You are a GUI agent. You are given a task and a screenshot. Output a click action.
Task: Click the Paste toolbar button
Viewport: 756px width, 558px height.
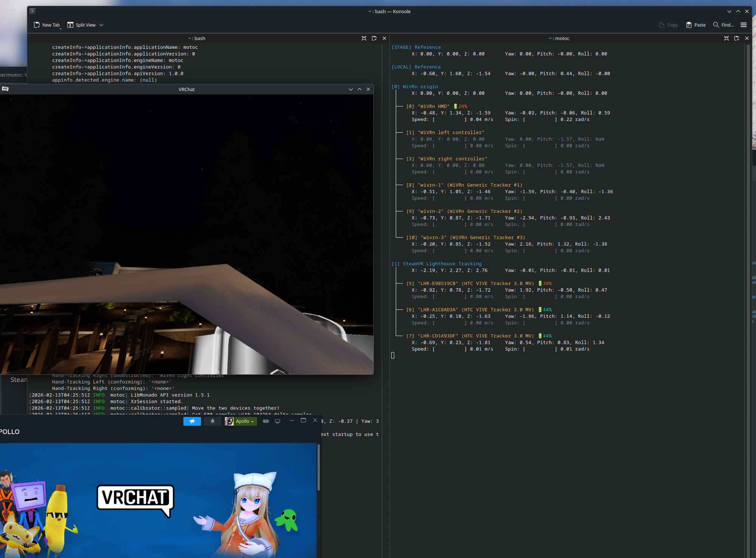coord(696,25)
